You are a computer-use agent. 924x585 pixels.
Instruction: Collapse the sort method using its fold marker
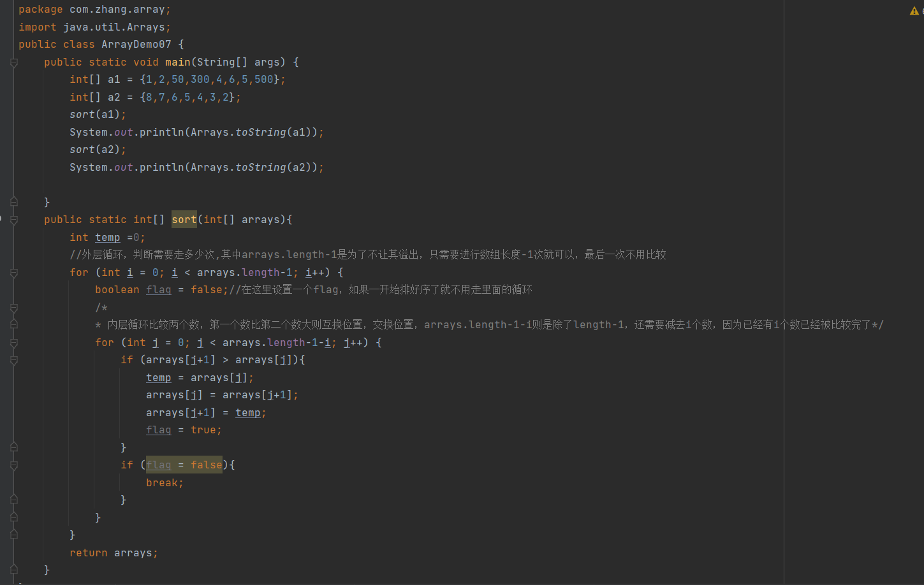(14, 220)
